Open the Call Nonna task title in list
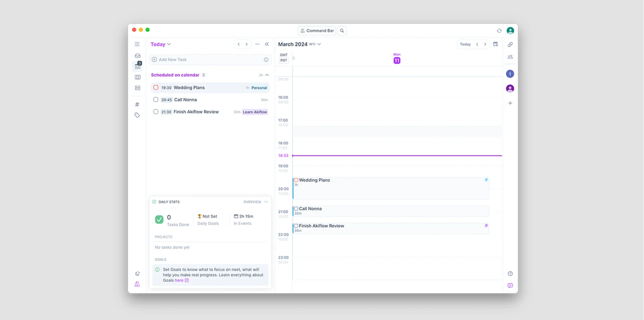The image size is (644, 320). (x=185, y=100)
